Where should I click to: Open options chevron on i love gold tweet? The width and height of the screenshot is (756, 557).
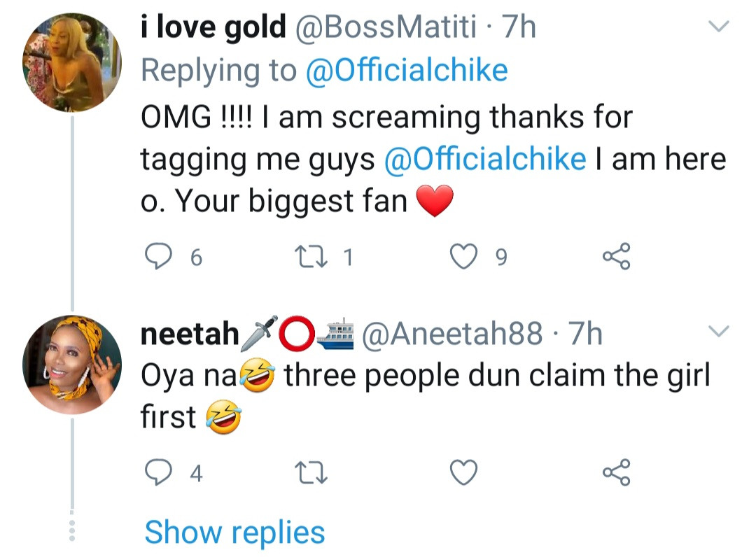719,27
